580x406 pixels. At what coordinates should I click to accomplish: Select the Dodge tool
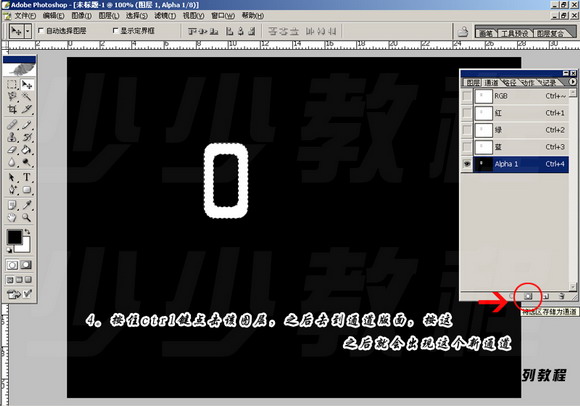(x=27, y=162)
